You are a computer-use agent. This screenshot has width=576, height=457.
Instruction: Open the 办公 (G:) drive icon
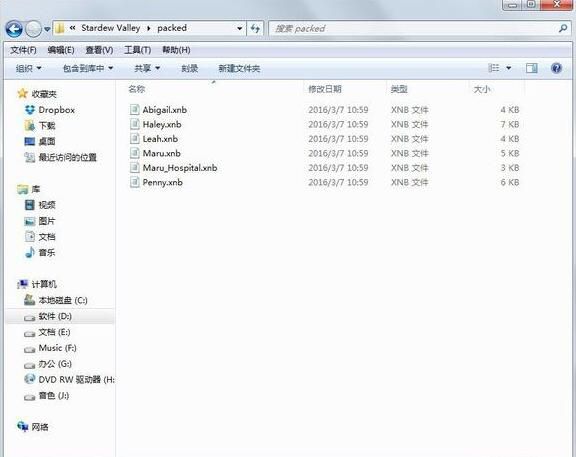tap(29, 365)
